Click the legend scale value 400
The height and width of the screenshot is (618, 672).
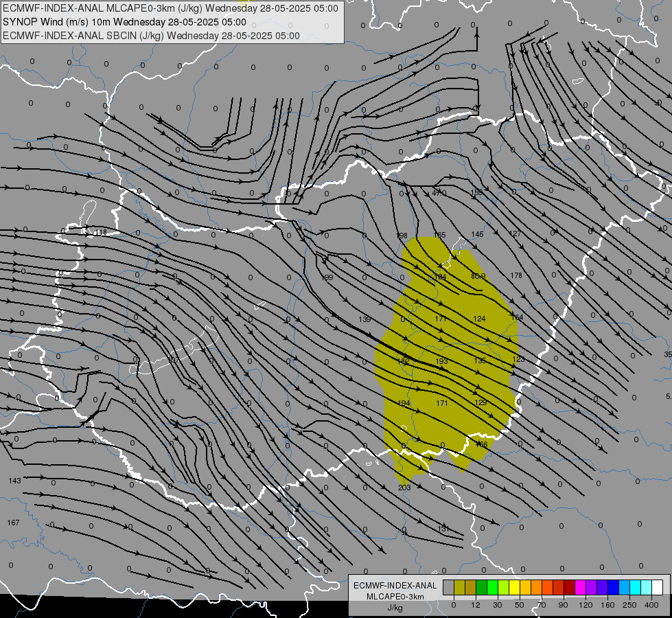point(651,605)
